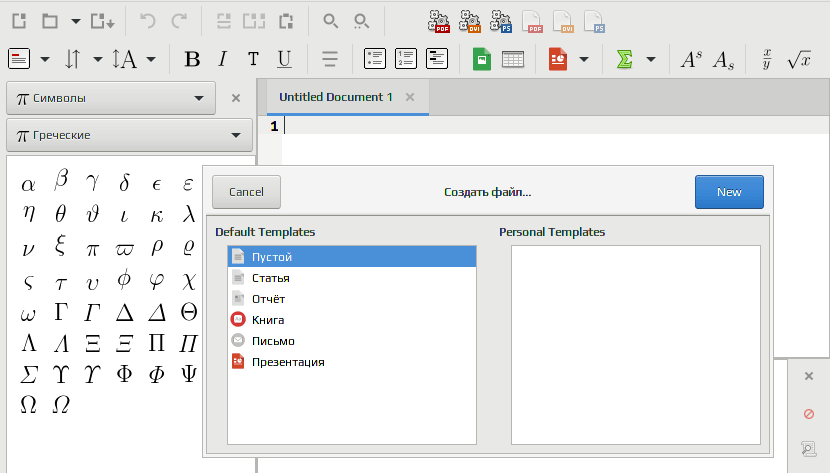Insert a bulleted itemize list

click(375, 59)
